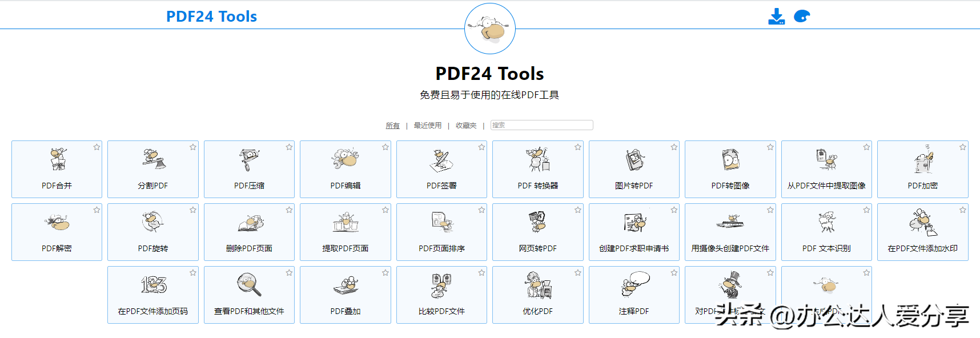Star the 优化PDF card as favorite
980x338 pixels.
578,273
